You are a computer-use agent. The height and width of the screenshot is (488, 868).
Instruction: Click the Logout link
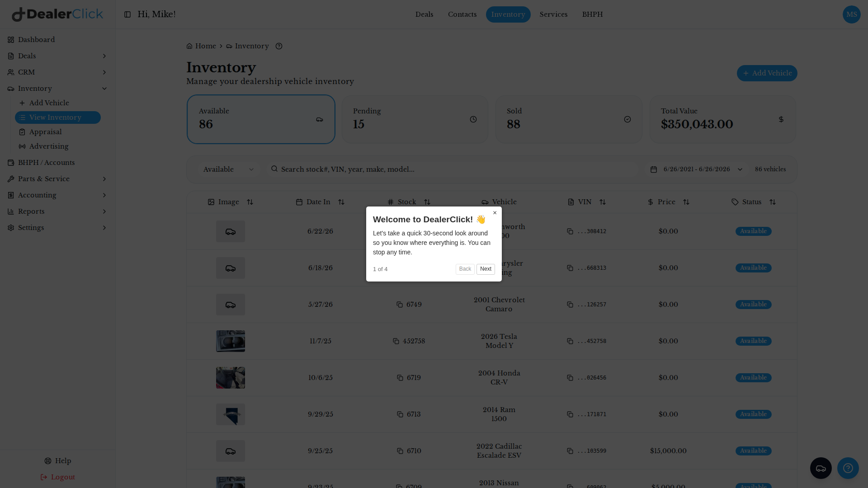[x=58, y=477]
